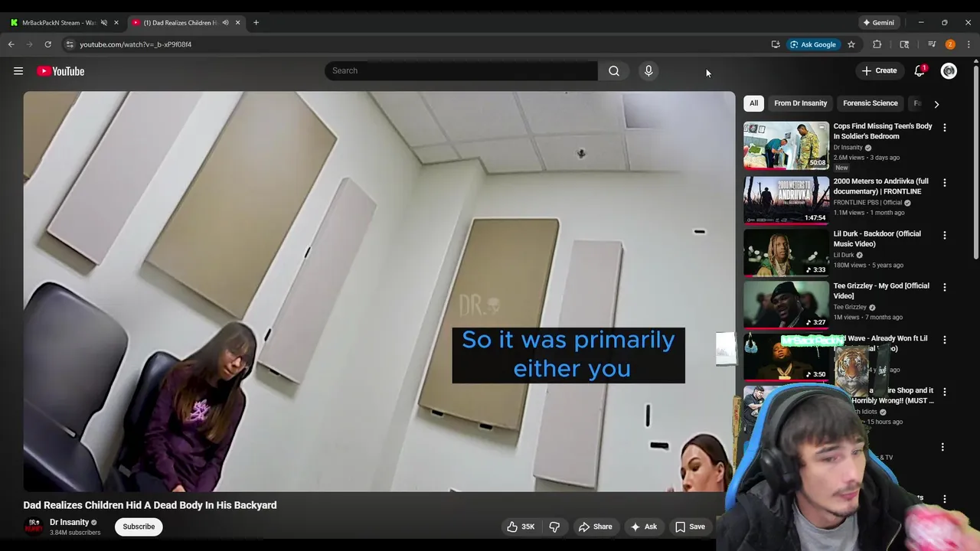Image resolution: width=980 pixels, height=551 pixels.
Task: View site information next to URL
Action: [70, 44]
